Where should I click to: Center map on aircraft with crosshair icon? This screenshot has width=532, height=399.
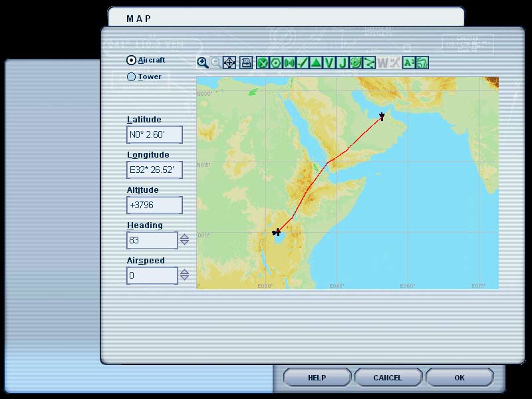click(x=229, y=63)
